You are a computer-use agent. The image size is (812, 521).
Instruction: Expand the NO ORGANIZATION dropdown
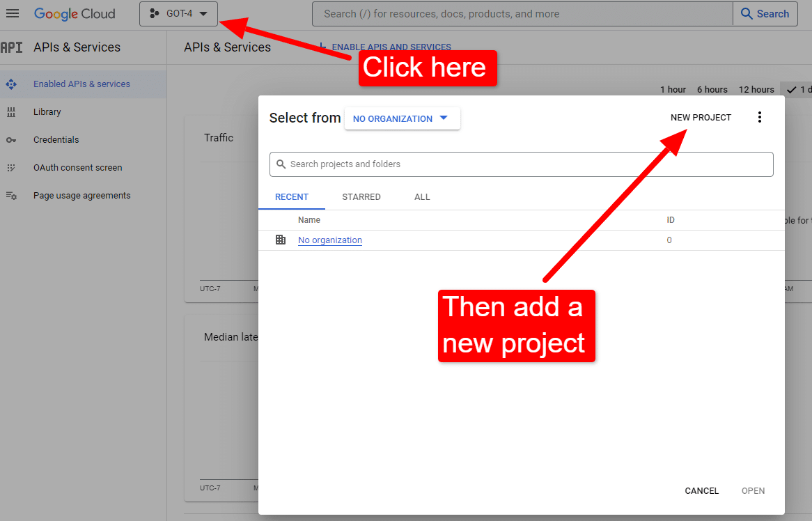tap(402, 118)
